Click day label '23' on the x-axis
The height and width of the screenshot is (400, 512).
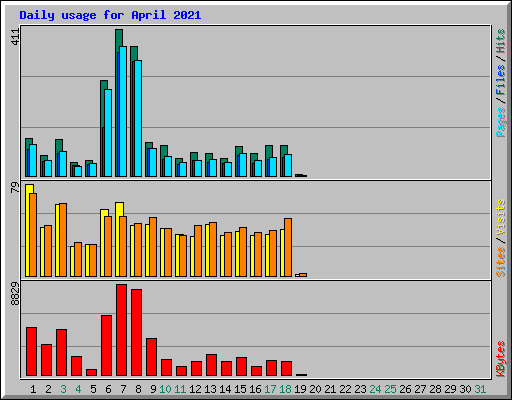click(x=360, y=389)
